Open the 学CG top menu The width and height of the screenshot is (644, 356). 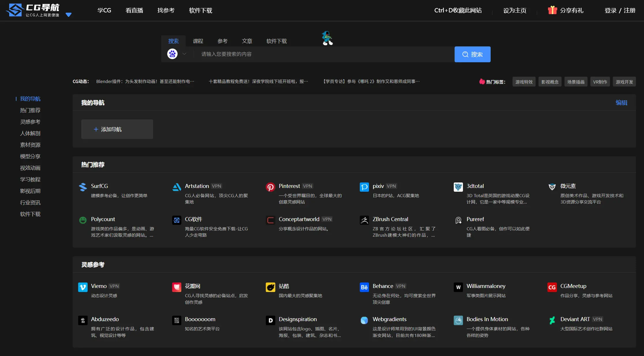pyautogui.click(x=104, y=10)
